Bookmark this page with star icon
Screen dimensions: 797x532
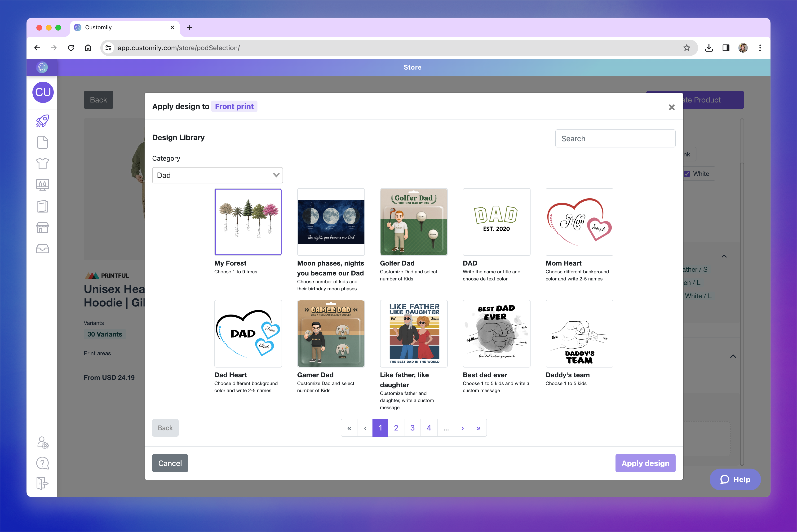[686, 48]
